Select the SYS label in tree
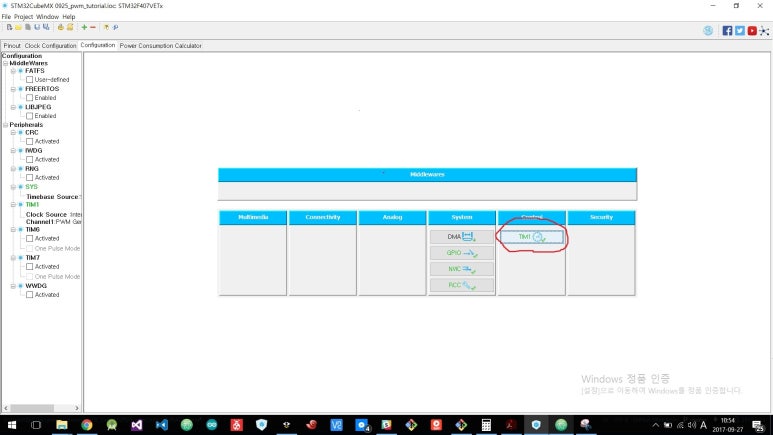The image size is (773, 435). 32,187
